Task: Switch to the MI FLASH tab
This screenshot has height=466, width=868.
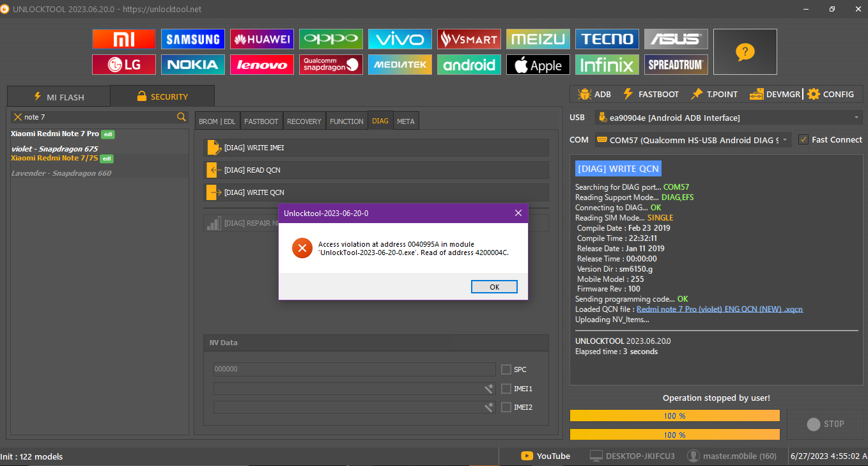Action: [58, 97]
